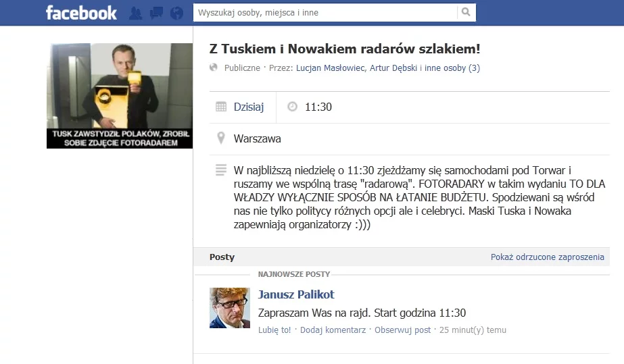The image size is (624, 364).
Task: Click Dodaj komentarz under the post
Action: (x=333, y=330)
